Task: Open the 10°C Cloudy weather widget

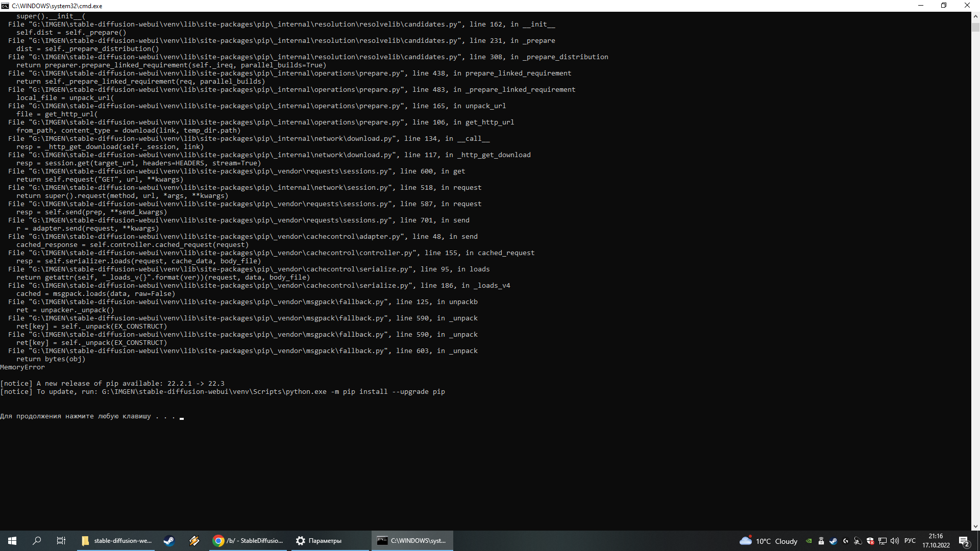Action: tap(769, 541)
